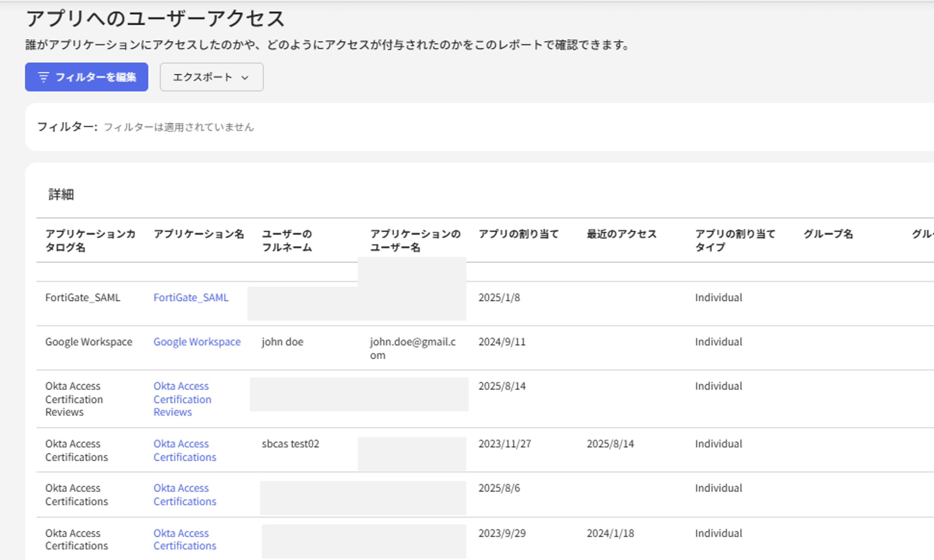
Task: Open the Google Workspace application link
Action: click(197, 342)
